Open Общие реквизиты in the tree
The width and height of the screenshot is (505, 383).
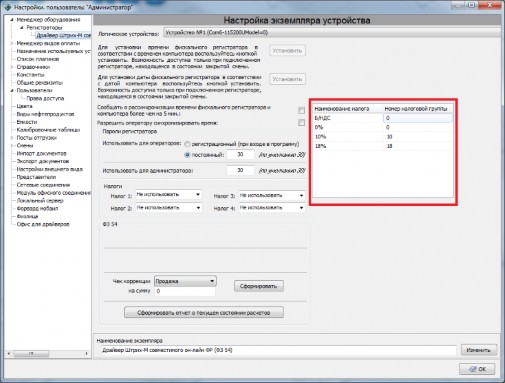click(40, 83)
